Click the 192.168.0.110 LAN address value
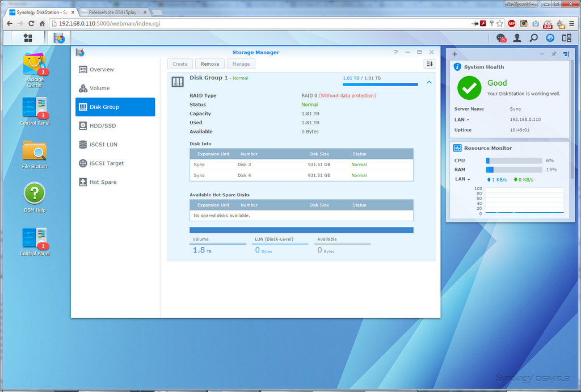Image resolution: width=581 pixels, height=392 pixels. 525,120
